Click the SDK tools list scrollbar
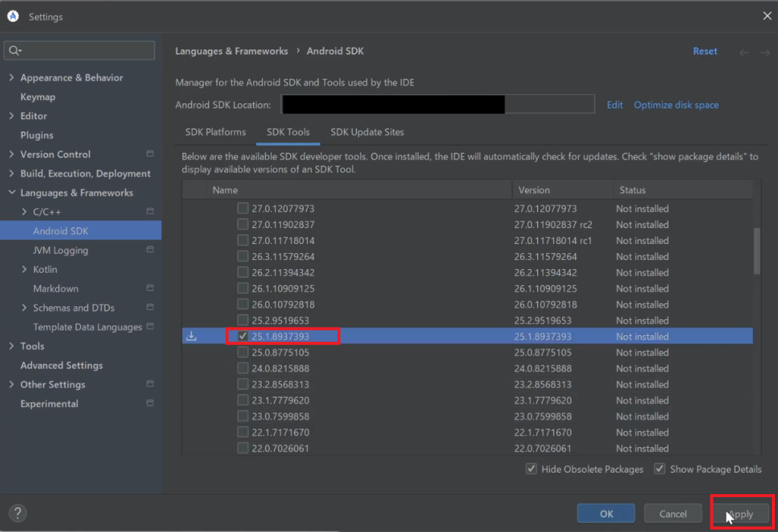The height and width of the screenshot is (532, 778). tap(756, 251)
